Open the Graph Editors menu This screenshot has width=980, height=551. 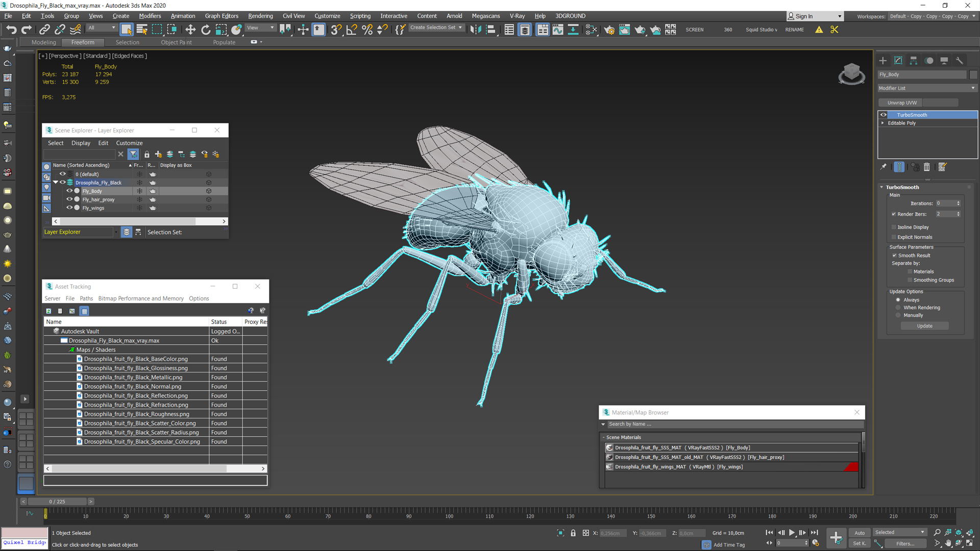tap(222, 16)
